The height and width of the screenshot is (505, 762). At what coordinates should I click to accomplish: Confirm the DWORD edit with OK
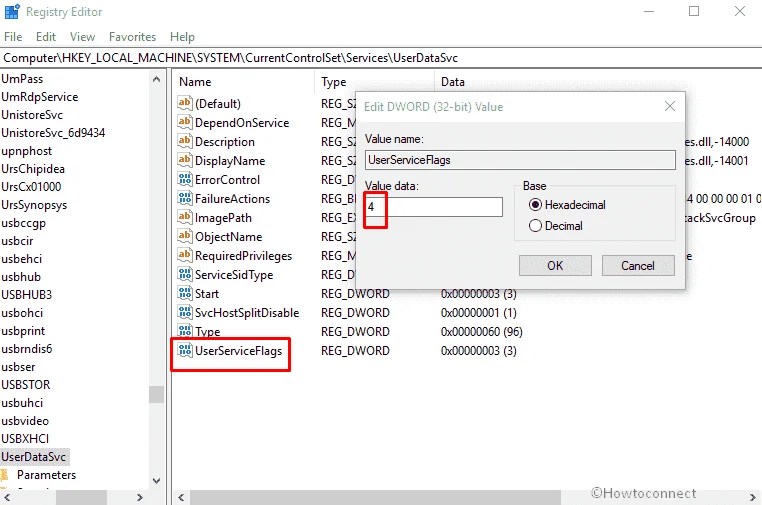555,265
